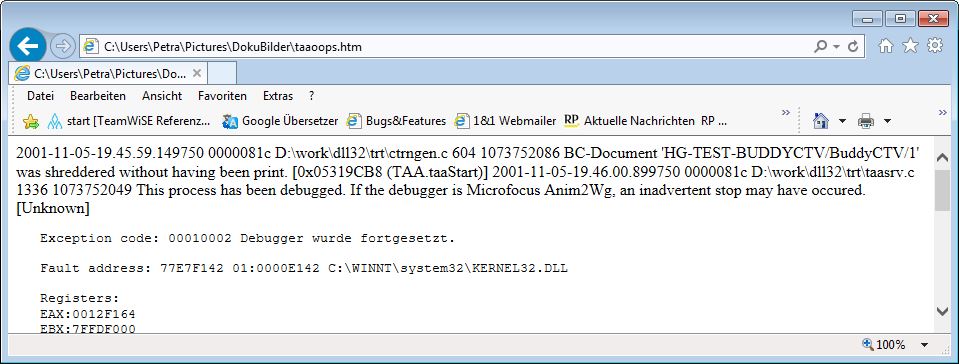Open a new blank tab
The image size is (959, 364).
222,73
